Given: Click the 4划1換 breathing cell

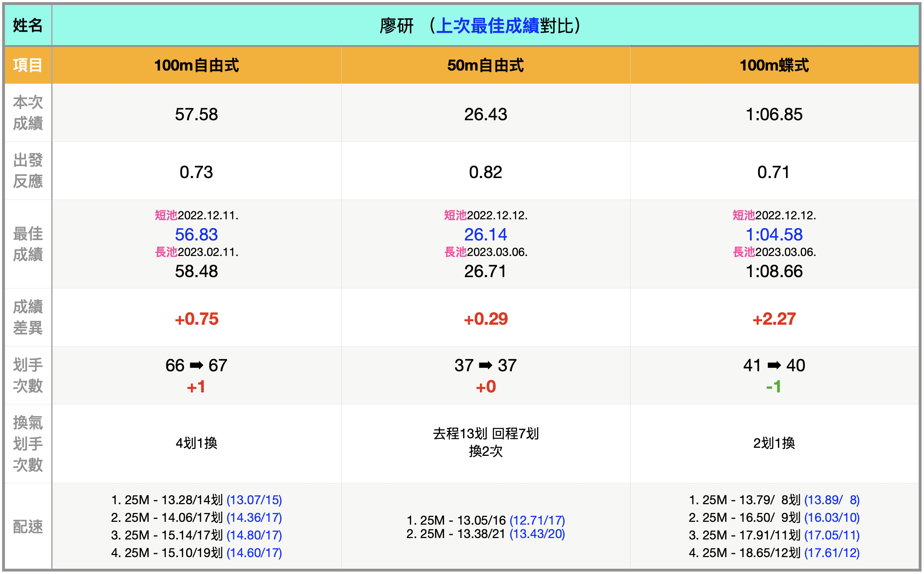Looking at the screenshot, I should coord(197,443).
